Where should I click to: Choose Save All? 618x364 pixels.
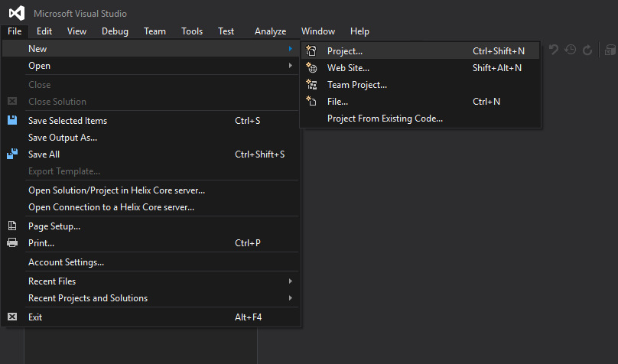click(x=151, y=154)
